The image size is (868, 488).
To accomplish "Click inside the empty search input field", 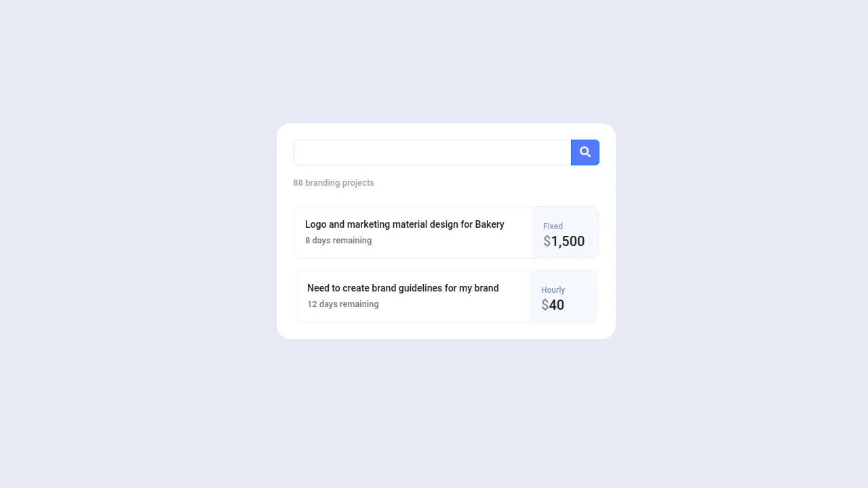I will tap(431, 152).
